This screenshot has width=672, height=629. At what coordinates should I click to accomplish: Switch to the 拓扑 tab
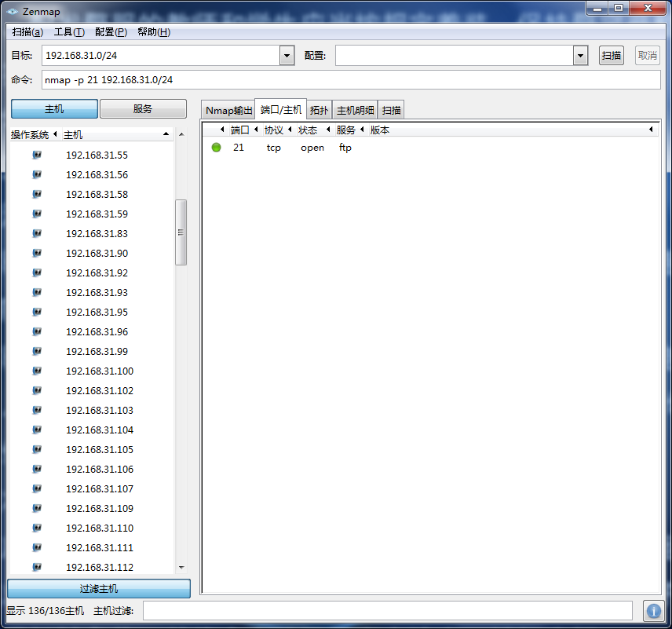(x=319, y=110)
